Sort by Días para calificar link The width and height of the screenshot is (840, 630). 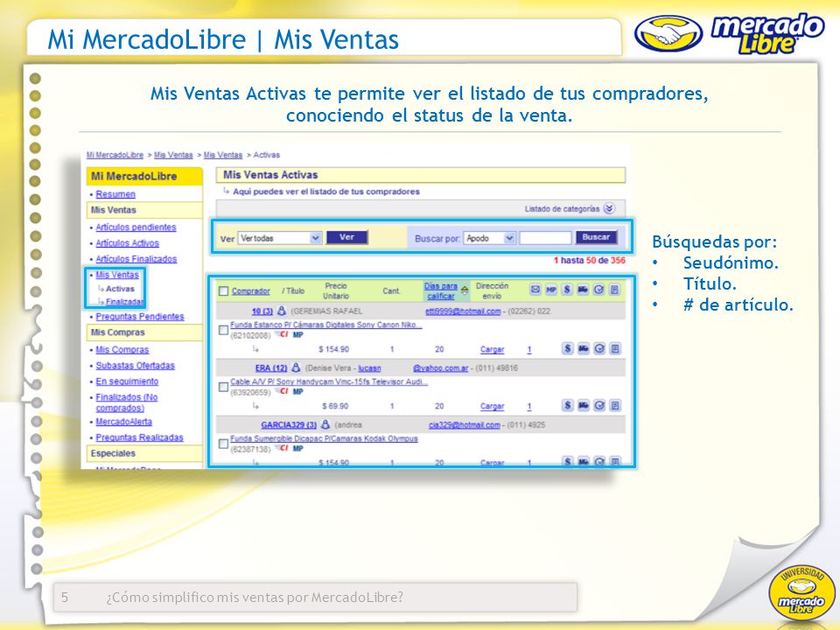(440, 290)
